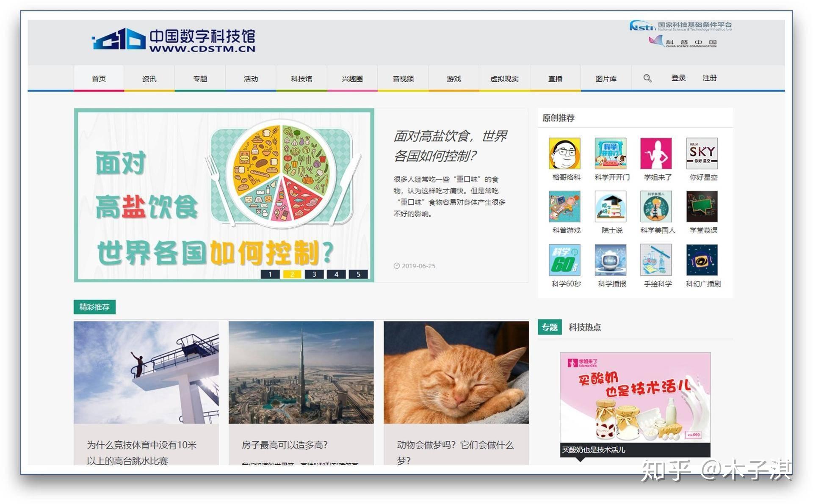Go to the 科技馆 navigation tab
Viewport: 813px width, 504px height.
click(301, 79)
